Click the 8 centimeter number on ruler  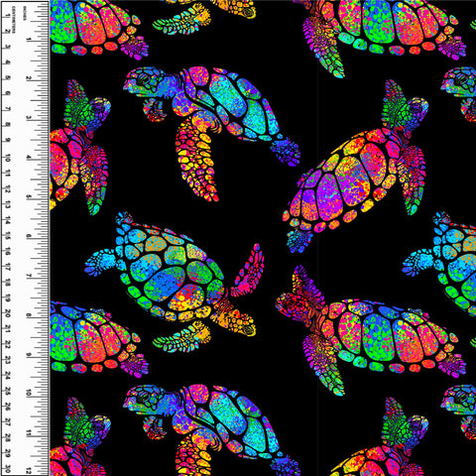tap(7, 124)
